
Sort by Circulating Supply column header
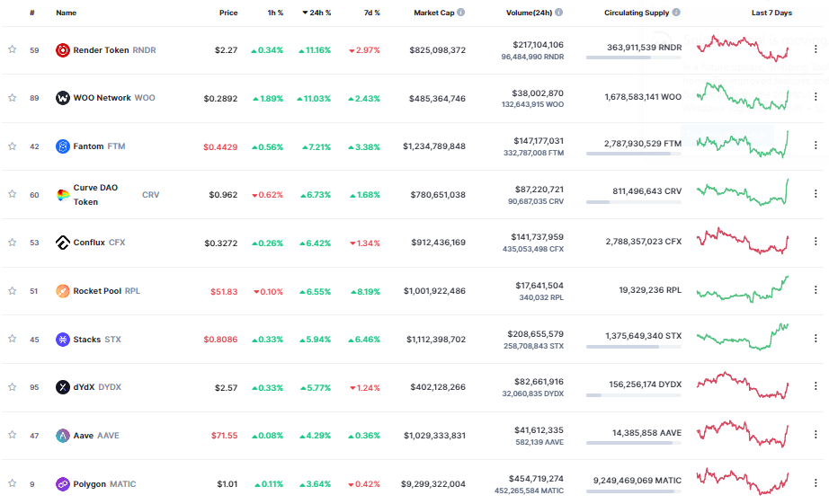pyautogui.click(x=637, y=13)
